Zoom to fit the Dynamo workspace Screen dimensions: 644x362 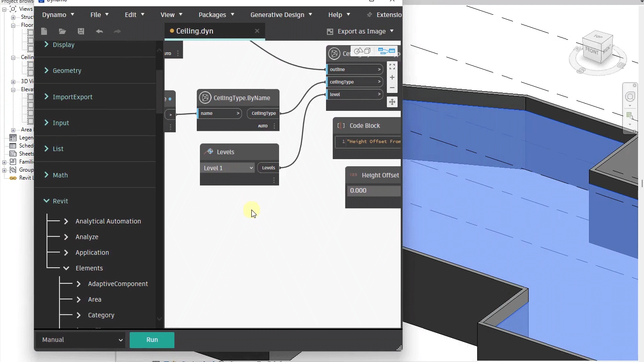(x=392, y=67)
